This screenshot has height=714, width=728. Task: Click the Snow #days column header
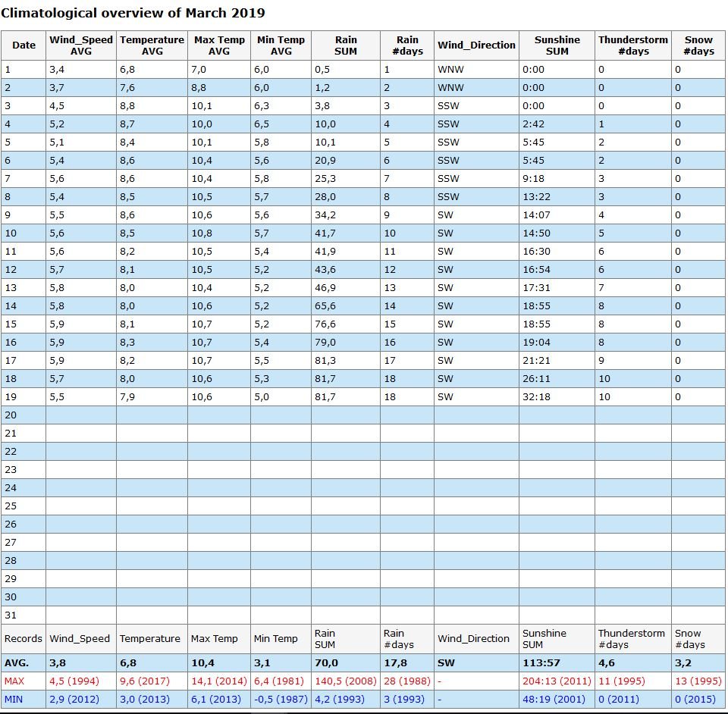click(698, 45)
